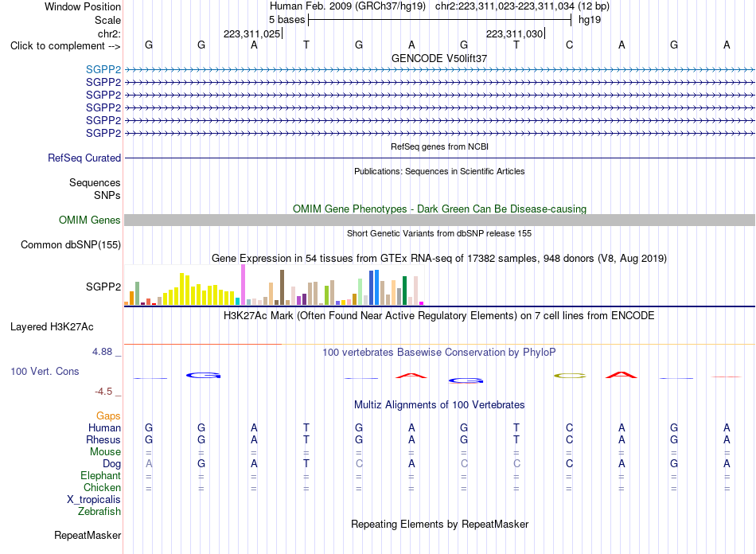Click the SNPs label of Publications track
The width and height of the screenshot is (756, 554).
(x=107, y=195)
